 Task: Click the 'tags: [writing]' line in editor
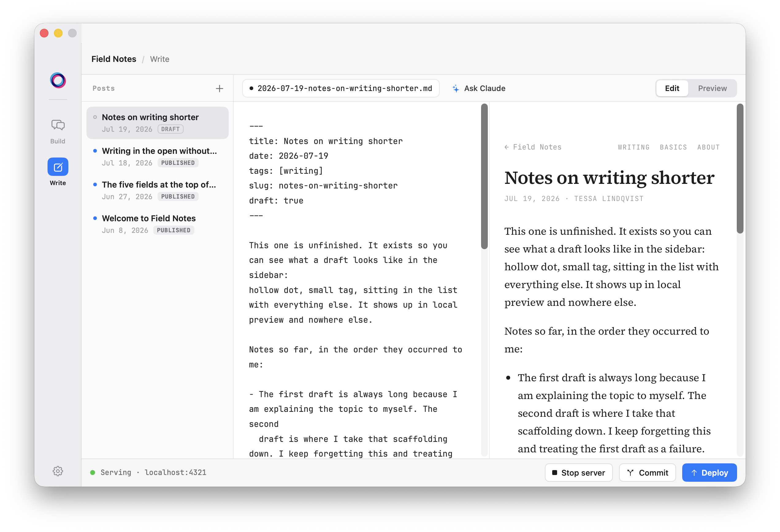pos(286,171)
